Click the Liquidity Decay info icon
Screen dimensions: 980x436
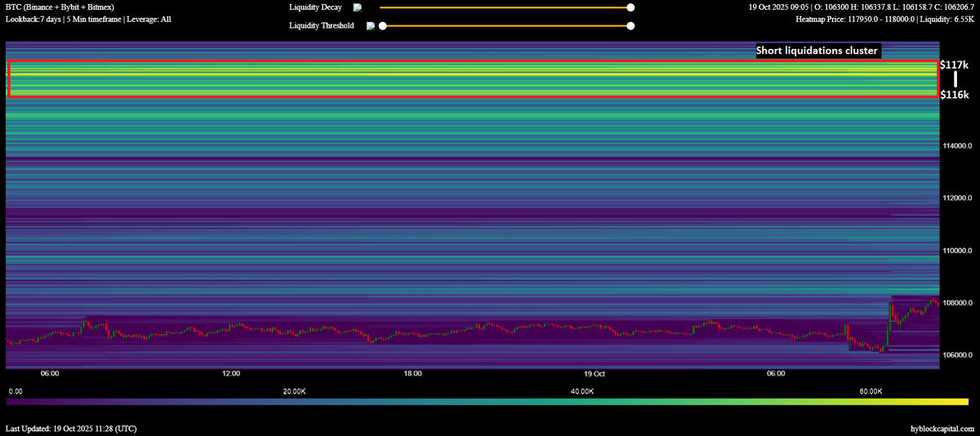(357, 7)
